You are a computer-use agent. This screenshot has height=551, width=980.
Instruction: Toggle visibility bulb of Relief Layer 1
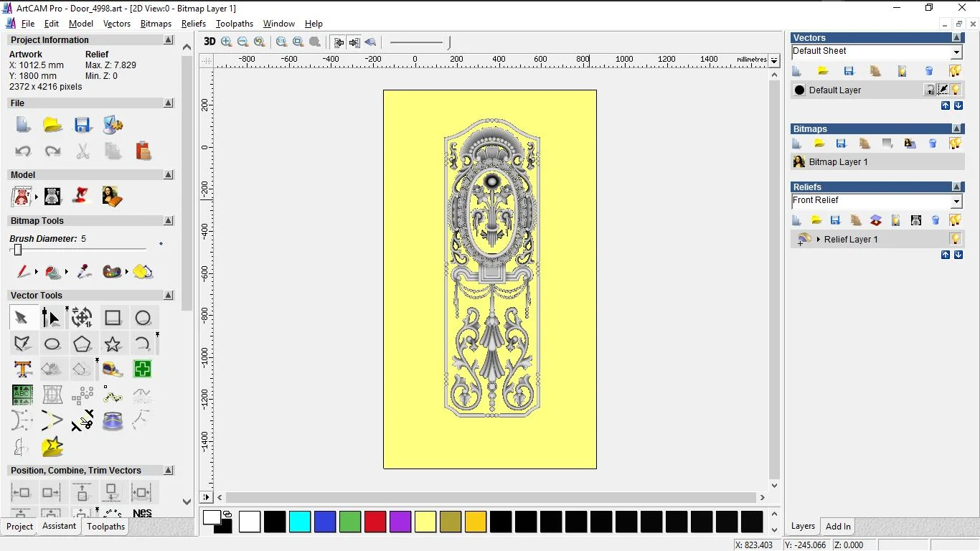pos(956,239)
